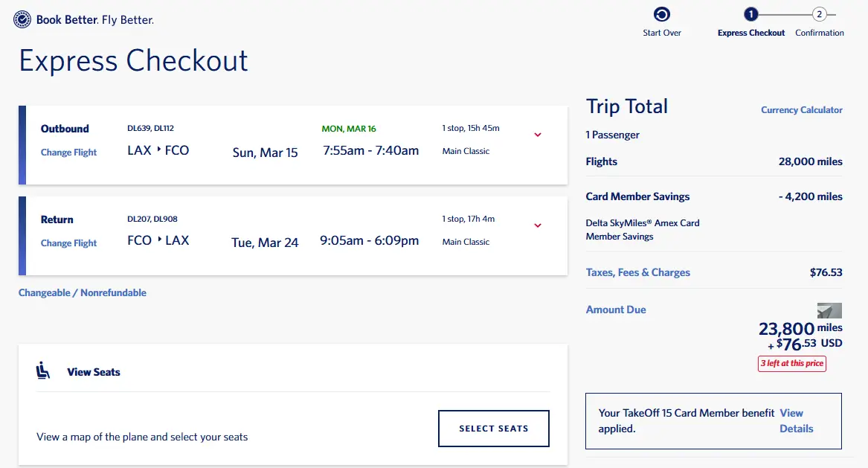Expand the Return flight details chevron
The image size is (868, 468).
[538, 225]
